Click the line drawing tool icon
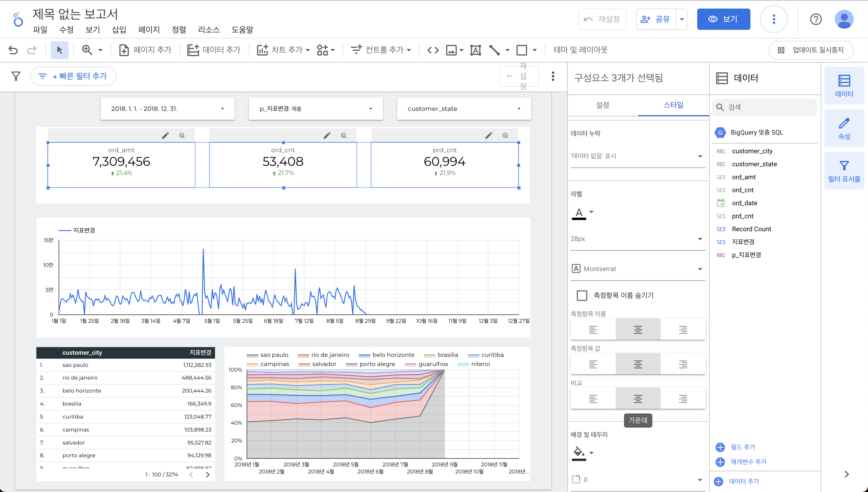Viewport: 868px width, 492px height. [494, 50]
